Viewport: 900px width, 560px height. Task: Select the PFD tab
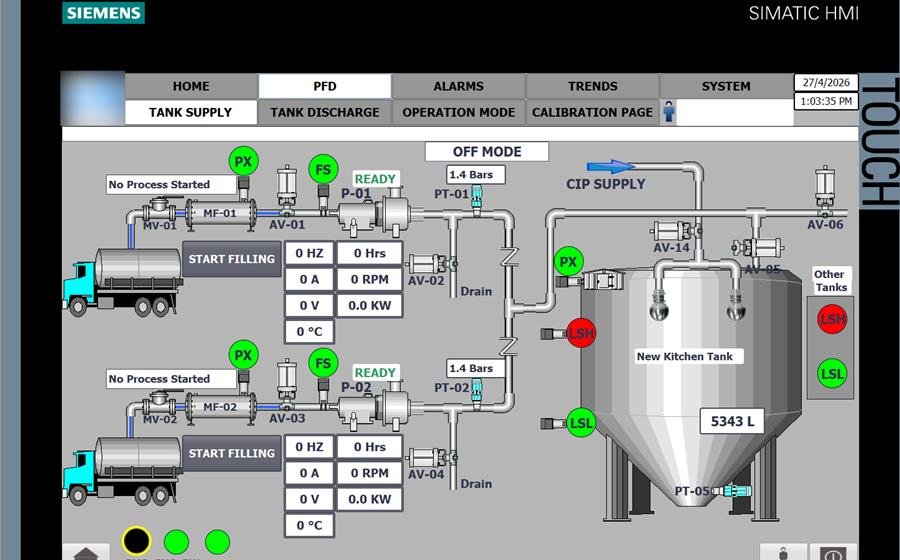coord(325,86)
